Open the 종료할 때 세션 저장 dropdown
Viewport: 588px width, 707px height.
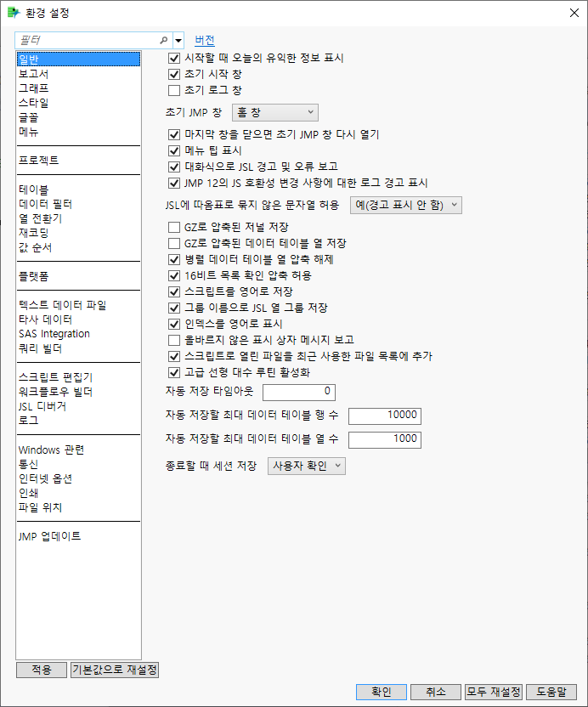307,466
